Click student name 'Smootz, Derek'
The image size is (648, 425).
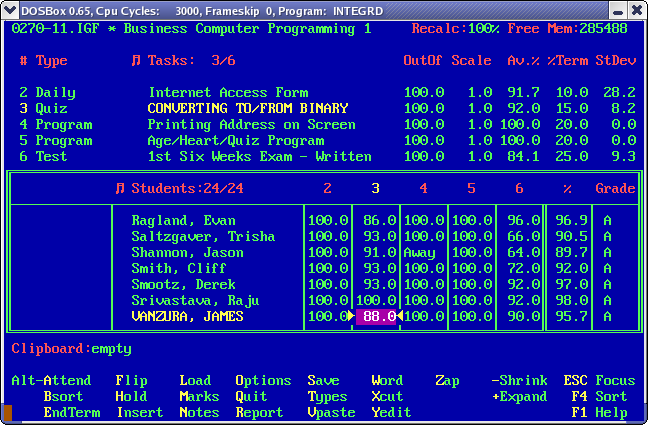183,284
